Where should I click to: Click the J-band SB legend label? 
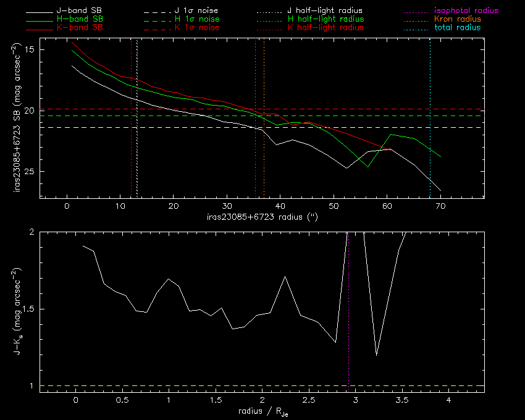click(79, 10)
